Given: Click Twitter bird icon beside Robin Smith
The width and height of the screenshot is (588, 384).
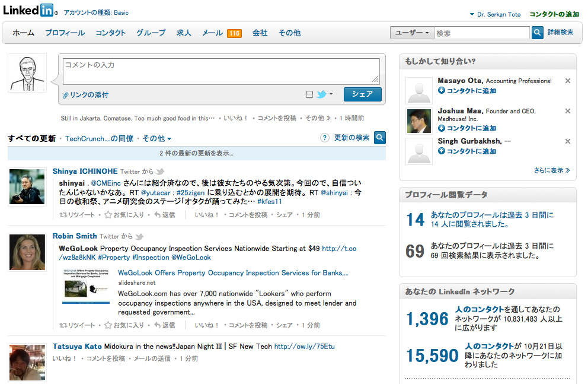Looking at the screenshot, I should [139, 236].
